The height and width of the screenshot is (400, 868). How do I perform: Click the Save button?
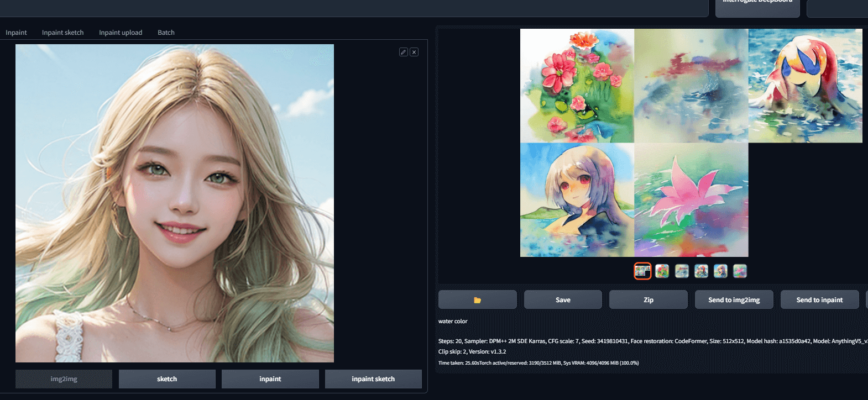(563, 300)
